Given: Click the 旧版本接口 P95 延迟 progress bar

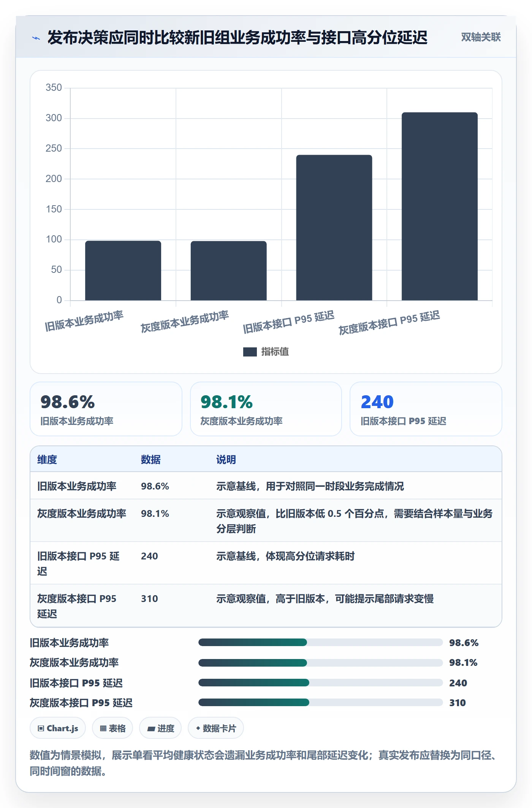Looking at the screenshot, I should (x=321, y=683).
